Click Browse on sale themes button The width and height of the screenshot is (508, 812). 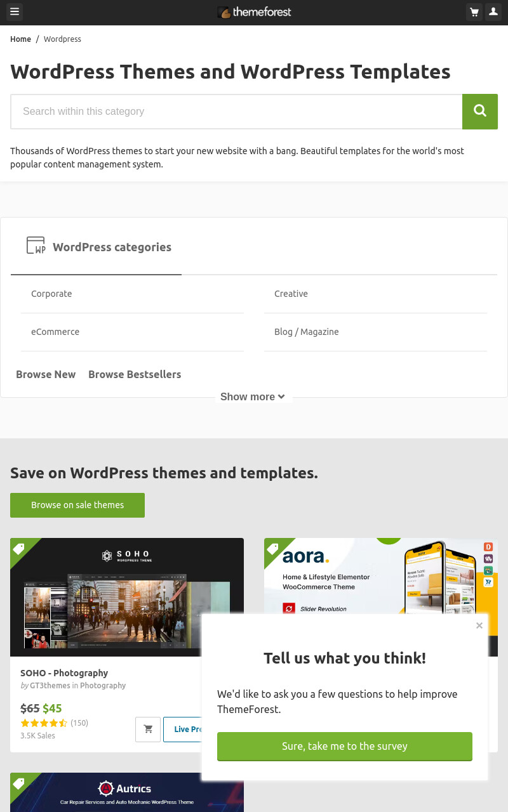(77, 505)
